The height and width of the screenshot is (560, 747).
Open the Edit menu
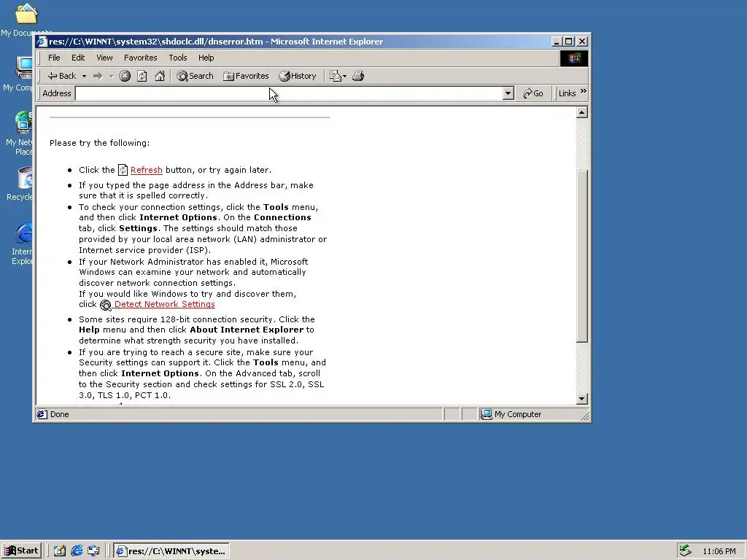(78, 58)
